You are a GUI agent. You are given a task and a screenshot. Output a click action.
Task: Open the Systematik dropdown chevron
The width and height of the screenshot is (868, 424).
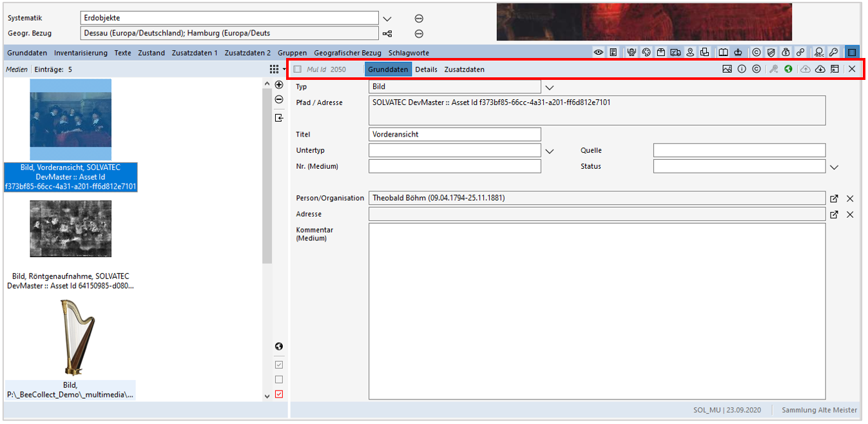(387, 19)
